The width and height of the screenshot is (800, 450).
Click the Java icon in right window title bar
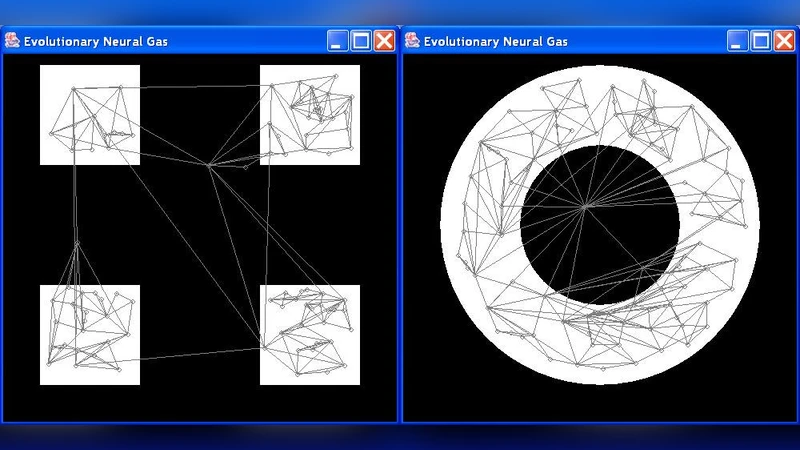tap(412, 41)
